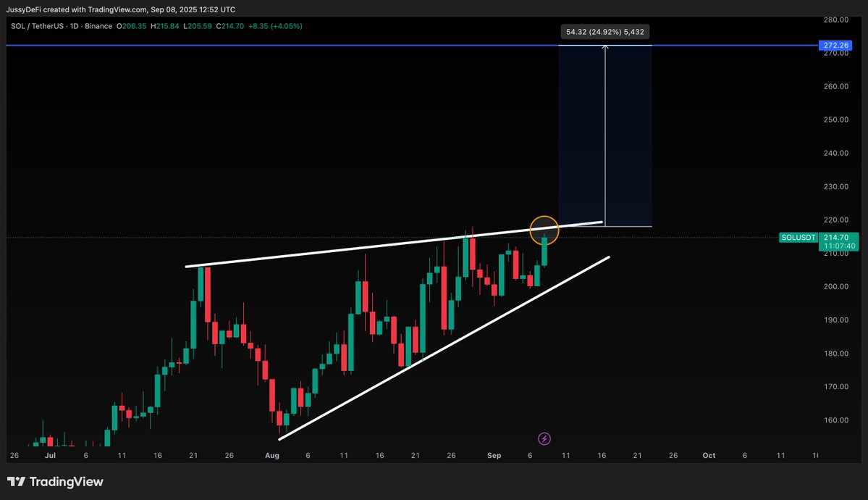Click the blue price range measurement box

tap(604, 136)
